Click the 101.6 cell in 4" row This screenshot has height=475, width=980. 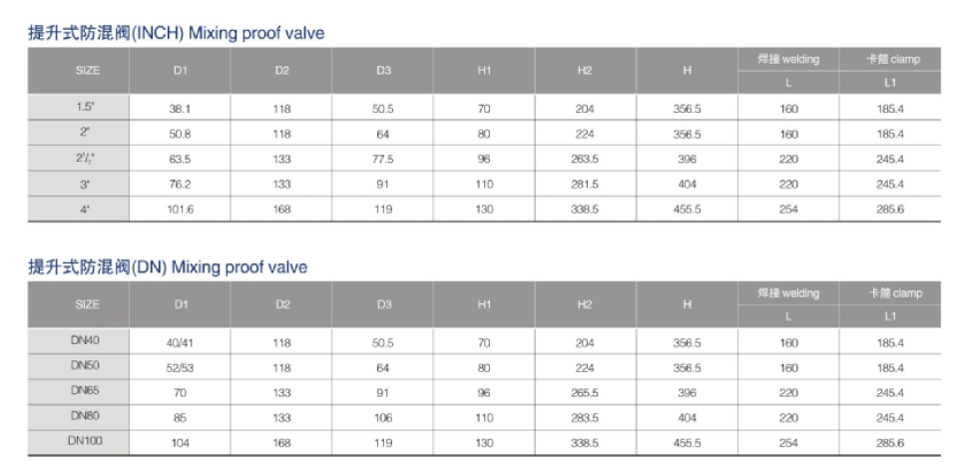pos(180,210)
